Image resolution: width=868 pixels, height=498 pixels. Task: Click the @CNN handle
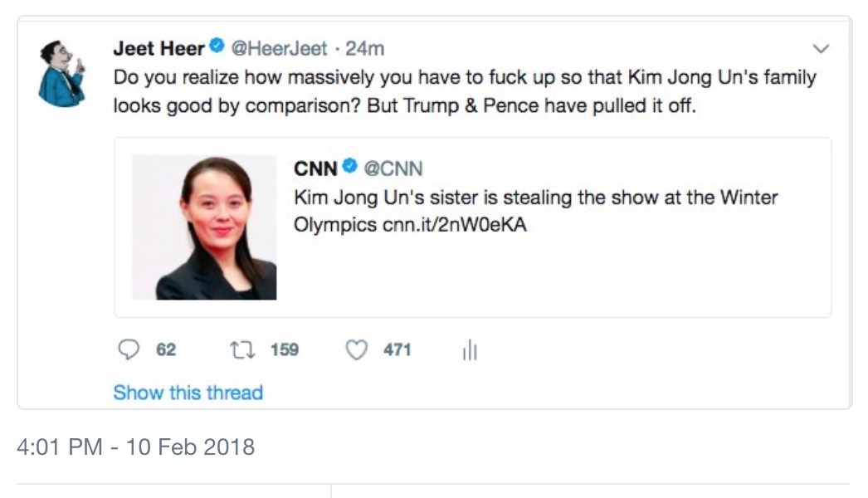[x=393, y=168]
